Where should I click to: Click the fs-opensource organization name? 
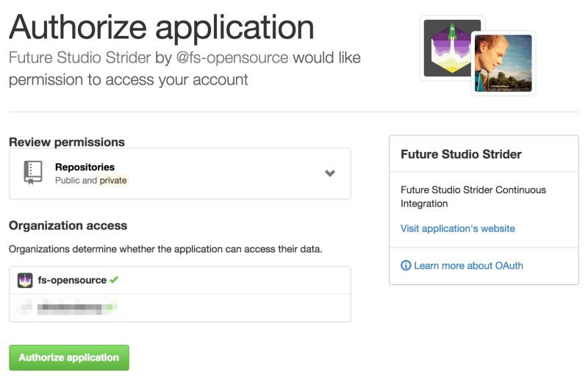pos(72,280)
